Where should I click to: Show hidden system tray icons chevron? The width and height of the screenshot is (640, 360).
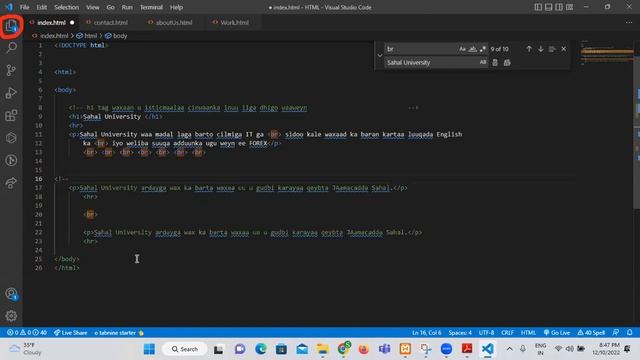click(x=509, y=349)
